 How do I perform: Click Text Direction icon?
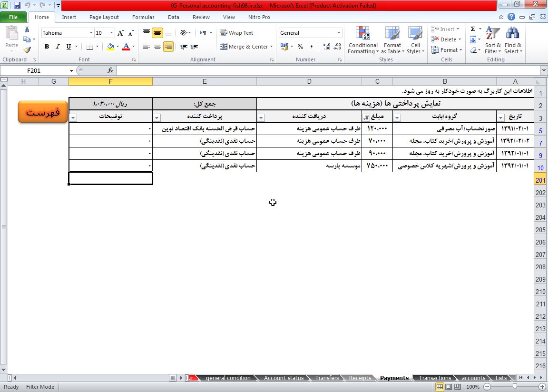204,33
